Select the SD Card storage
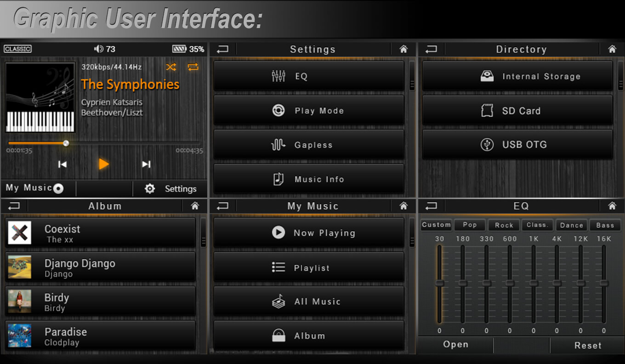Viewport: 625px width, 364px height. (517, 111)
